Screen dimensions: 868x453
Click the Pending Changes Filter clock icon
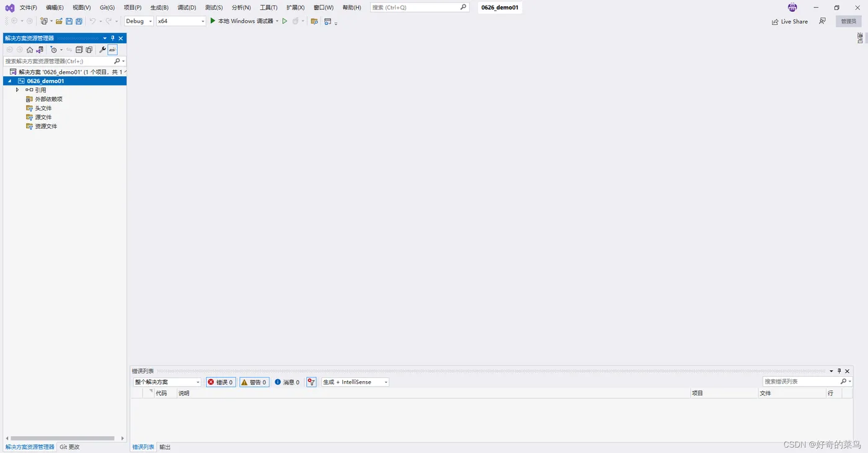[x=53, y=50]
